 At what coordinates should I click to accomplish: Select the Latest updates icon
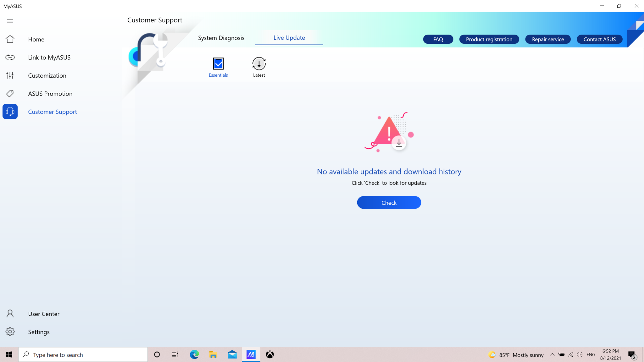(259, 64)
